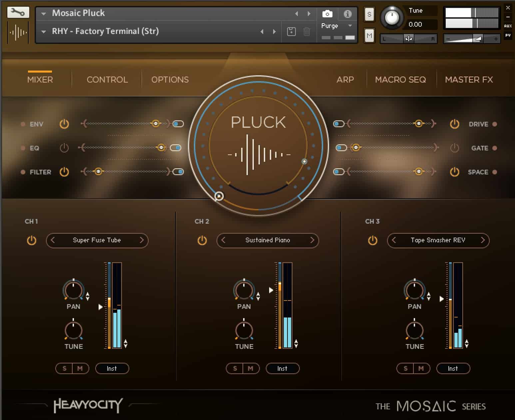Toggle the FILTER power button
This screenshot has height=420, width=515.
64,172
